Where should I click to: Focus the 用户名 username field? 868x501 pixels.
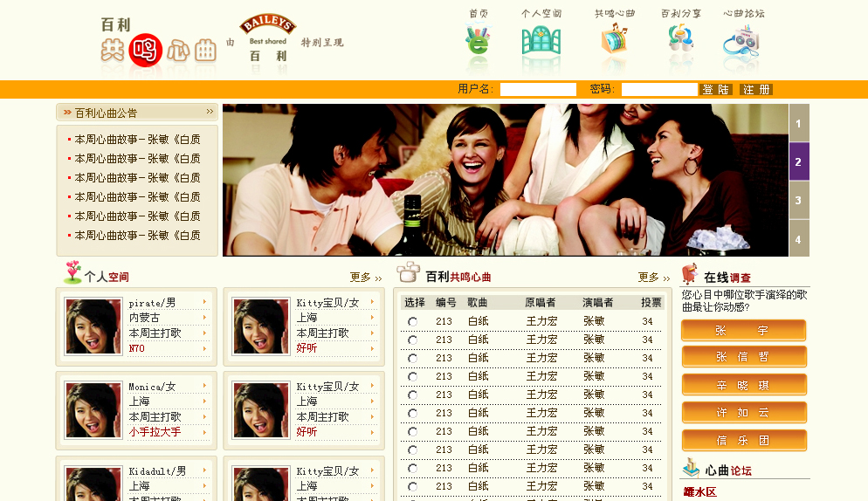538,90
